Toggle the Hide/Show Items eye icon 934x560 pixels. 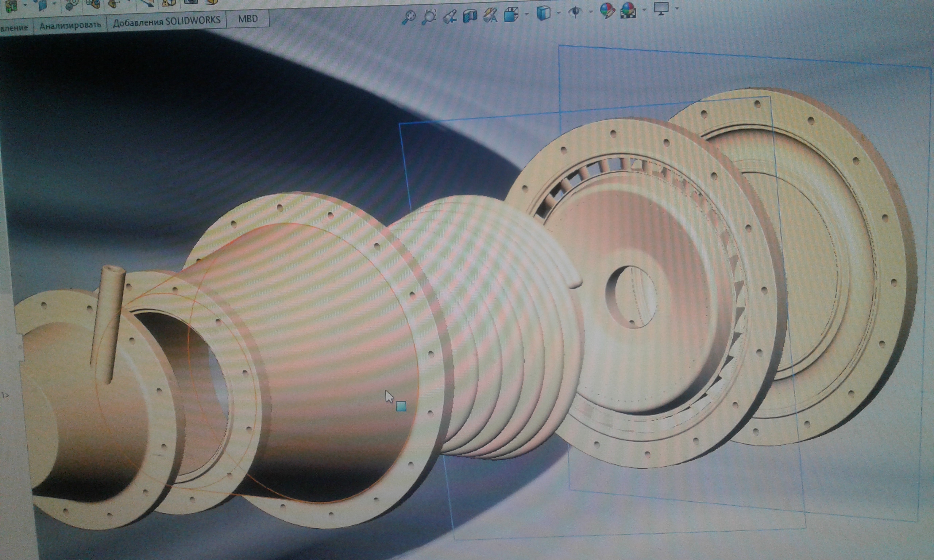click(575, 12)
